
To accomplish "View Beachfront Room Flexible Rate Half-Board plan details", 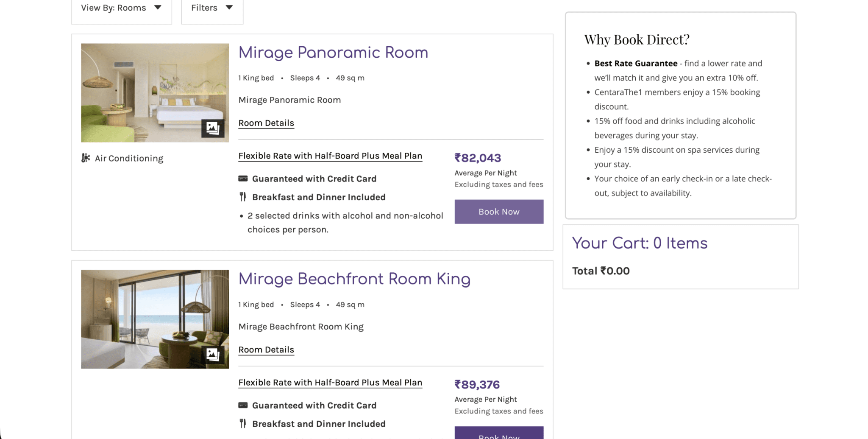I will click(x=330, y=382).
